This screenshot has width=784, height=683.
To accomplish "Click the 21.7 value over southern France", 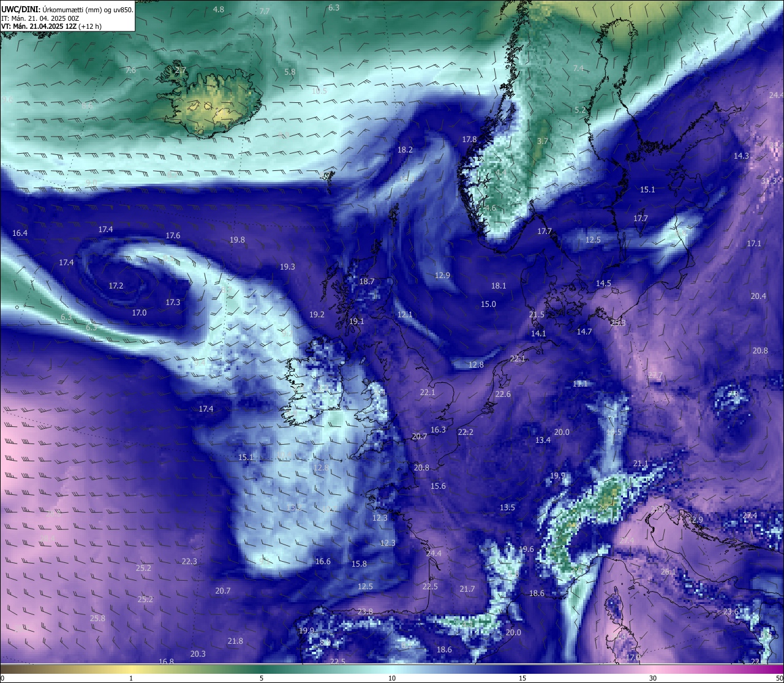I will (467, 589).
